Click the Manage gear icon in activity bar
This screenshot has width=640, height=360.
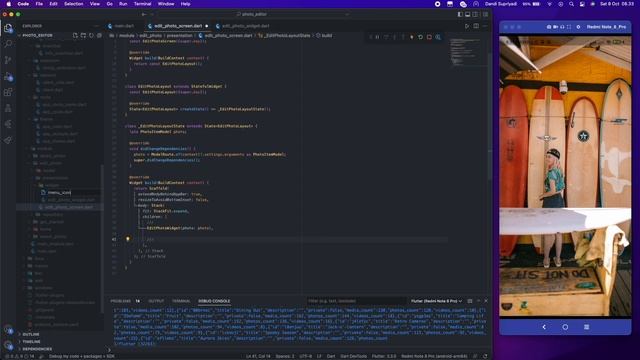[x=8, y=345]
